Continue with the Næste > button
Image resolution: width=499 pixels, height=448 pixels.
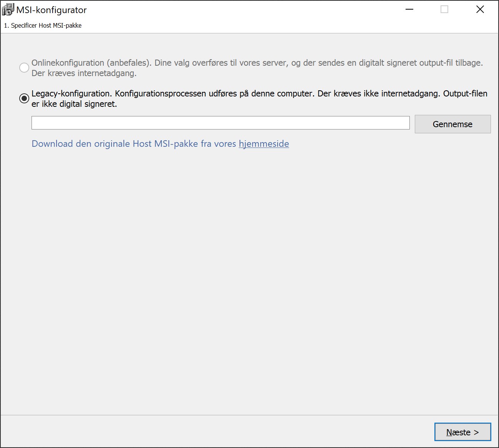pyautogui.click(x=462, y=432)
